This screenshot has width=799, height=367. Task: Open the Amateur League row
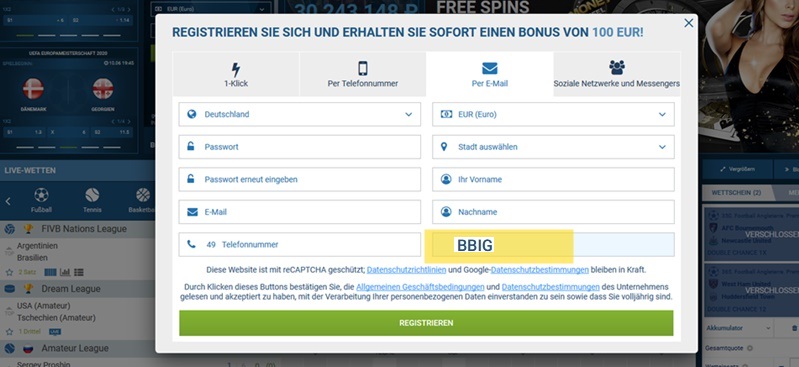pos(77,348)
